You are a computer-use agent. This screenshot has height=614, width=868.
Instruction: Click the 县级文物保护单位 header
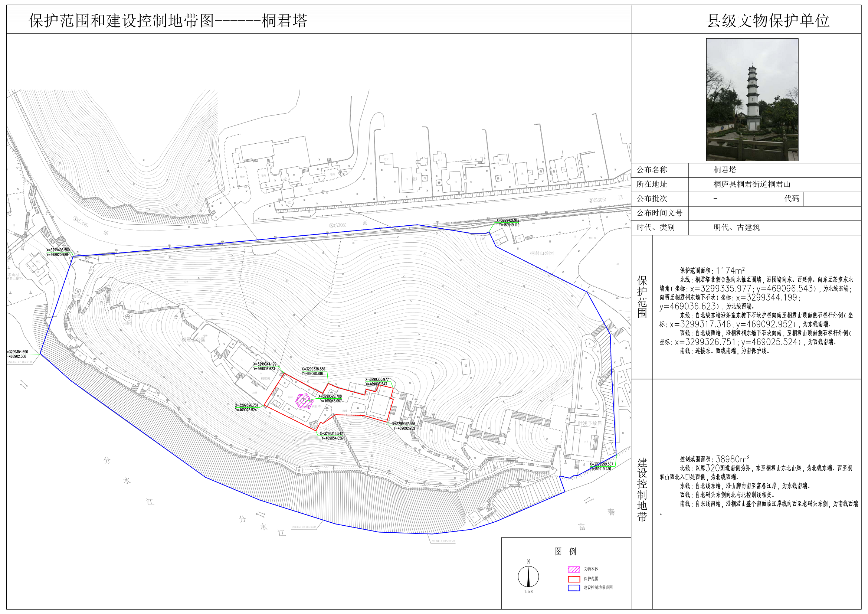pos(768,21)
